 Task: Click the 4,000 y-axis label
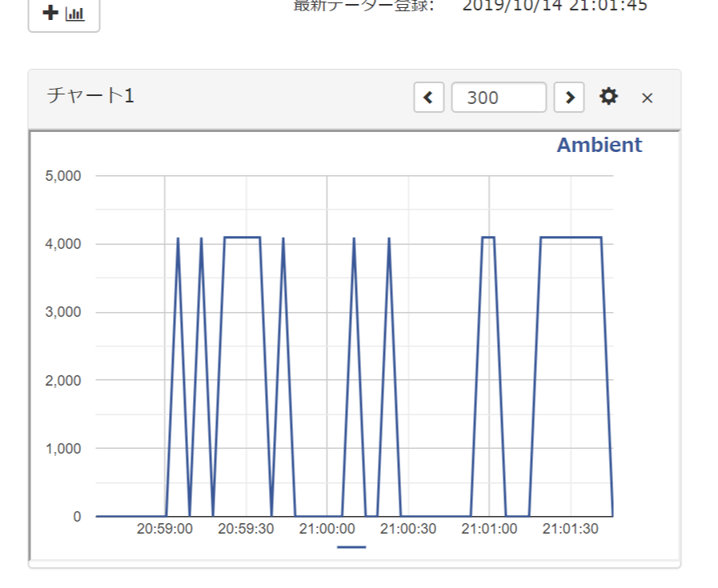click(62, 244)
